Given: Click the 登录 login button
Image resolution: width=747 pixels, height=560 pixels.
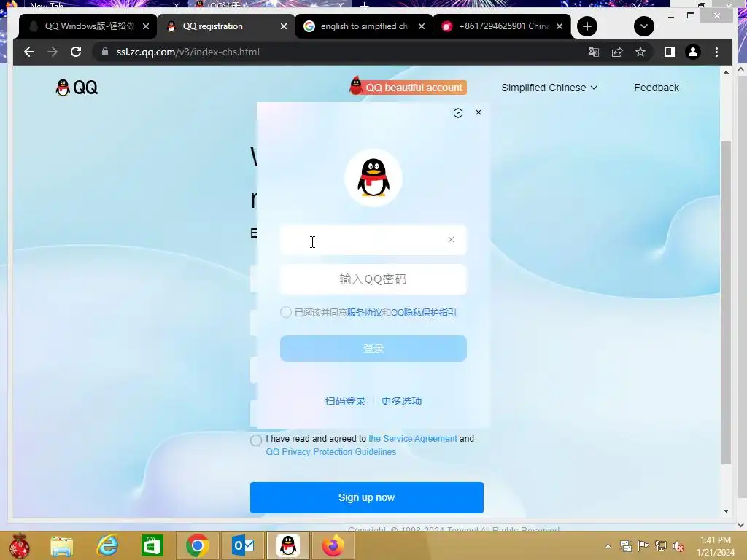Looking at the screenshot, I should 373,348.
